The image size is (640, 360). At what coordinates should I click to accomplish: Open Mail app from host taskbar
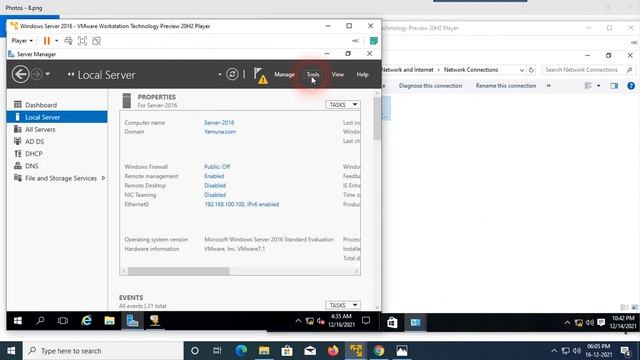click(310, 351)
